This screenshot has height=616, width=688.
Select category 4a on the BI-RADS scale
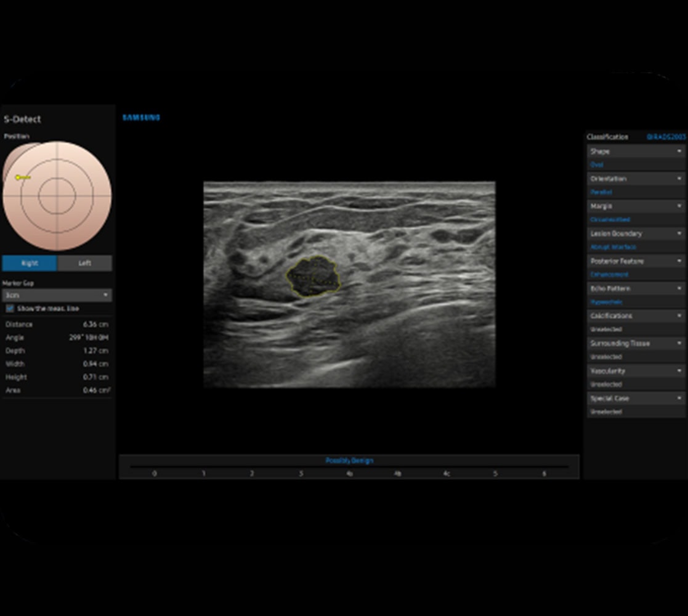coord(349,473)
